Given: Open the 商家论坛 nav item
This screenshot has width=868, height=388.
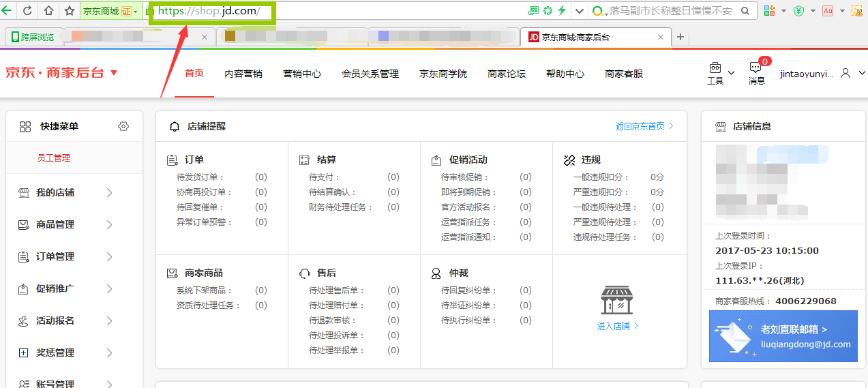Looking at the screenshot, I should point(507,74).
